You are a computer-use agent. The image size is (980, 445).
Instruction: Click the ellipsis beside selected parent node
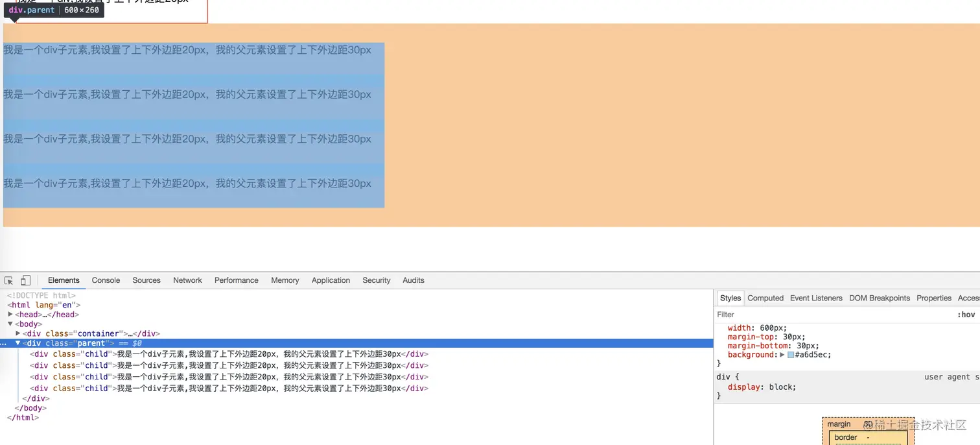click(4, 344)
